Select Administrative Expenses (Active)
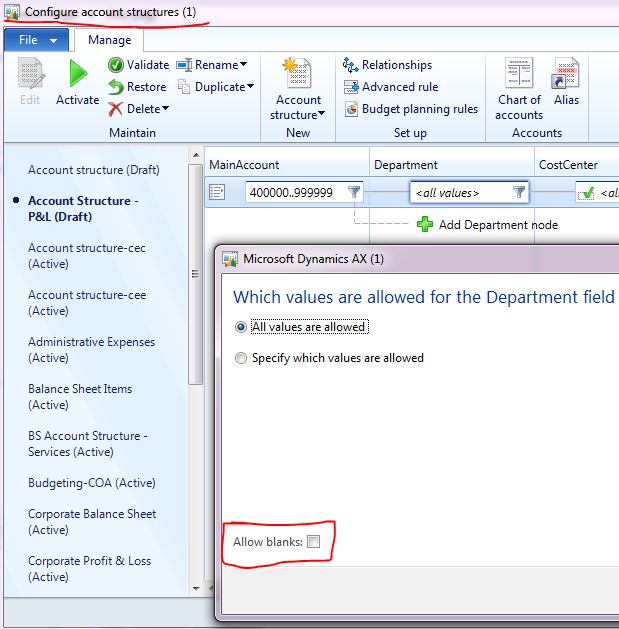Viewport: 619px width, 629px height. [x=91, y=350]
